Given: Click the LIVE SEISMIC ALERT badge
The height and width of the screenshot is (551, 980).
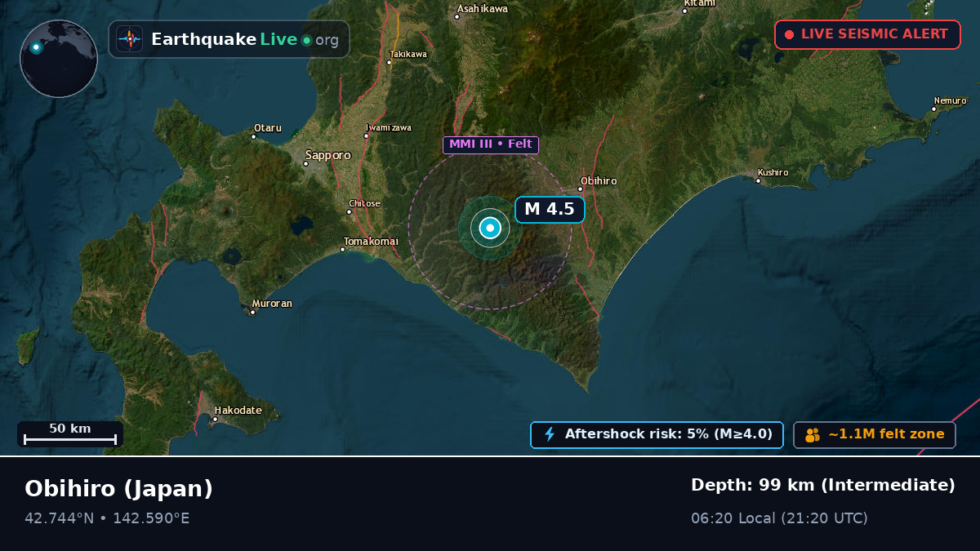Looking at the screenshot, I should click(867, 34).
